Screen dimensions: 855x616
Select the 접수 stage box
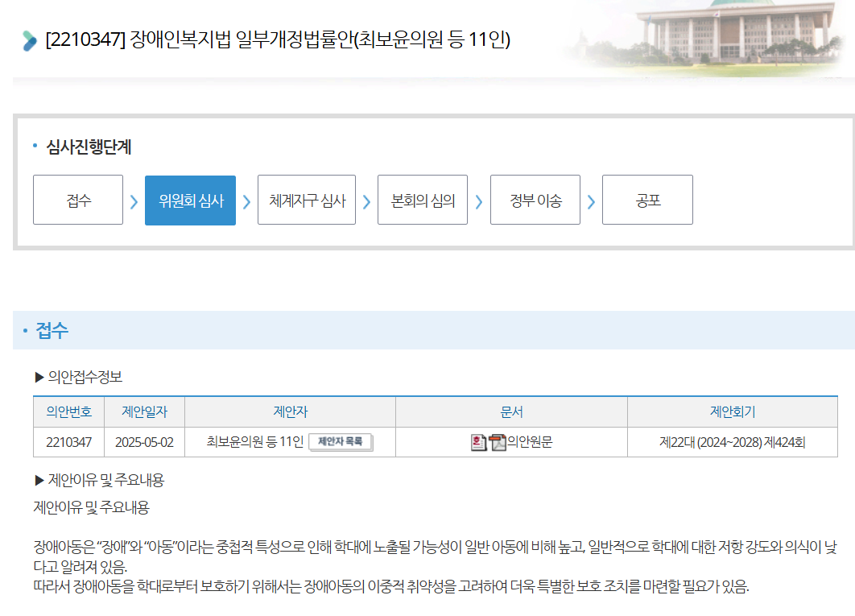pyautogui.click(x=78, y=200)
